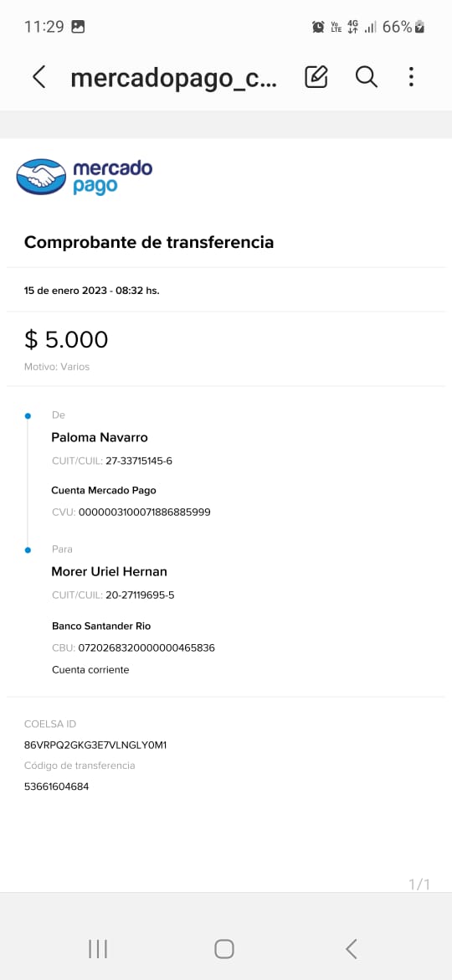452x980 pixels.
Task: Open the three-dot overflow menu
Action: pos(411,76)
